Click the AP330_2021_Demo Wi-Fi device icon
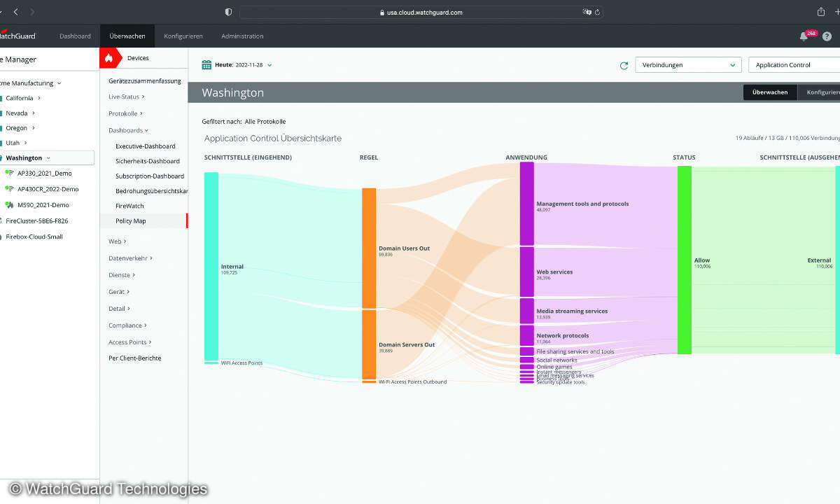 [x=9, y=173]
